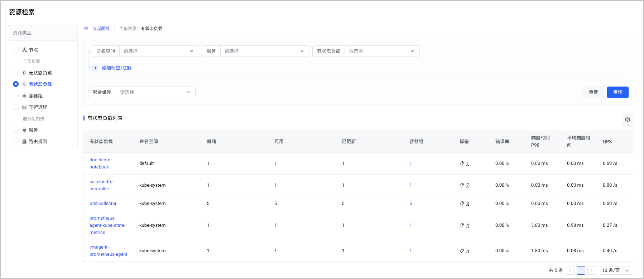Viewport: 644px width, 279px height.
Task: Click tag icon in vmagent-prometheus-agent row
Action: [462, 251]
